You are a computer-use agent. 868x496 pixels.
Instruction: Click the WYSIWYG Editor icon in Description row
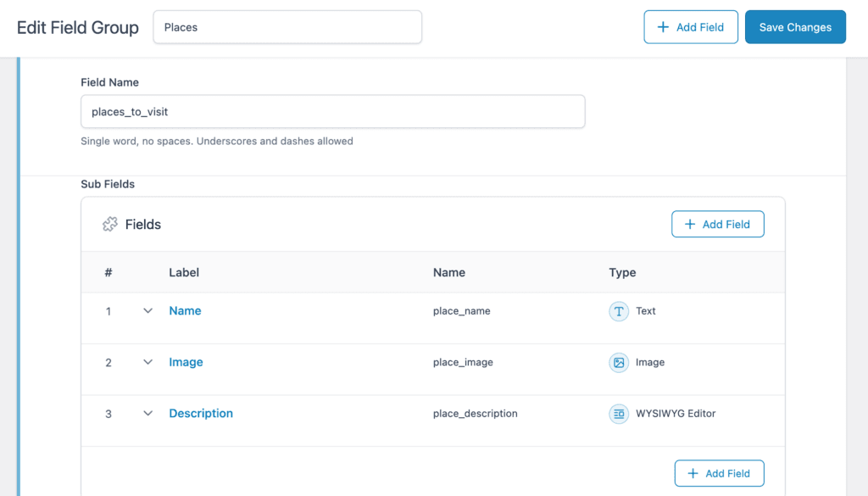point(619,414)
